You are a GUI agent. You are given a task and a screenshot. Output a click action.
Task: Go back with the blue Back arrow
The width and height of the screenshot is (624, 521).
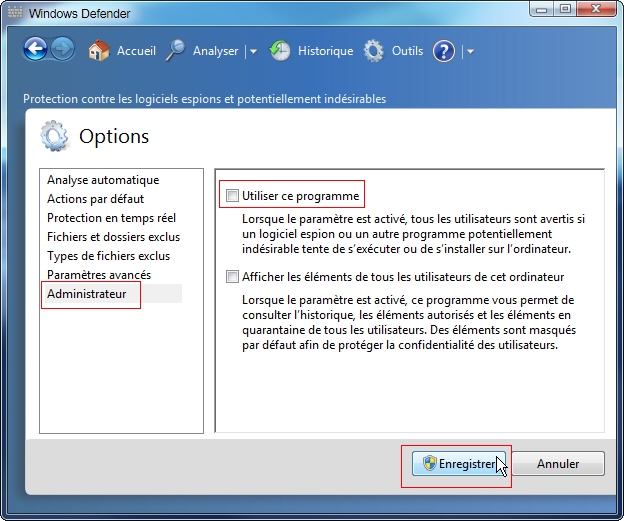pyautogui.click(x=35, y=49)
